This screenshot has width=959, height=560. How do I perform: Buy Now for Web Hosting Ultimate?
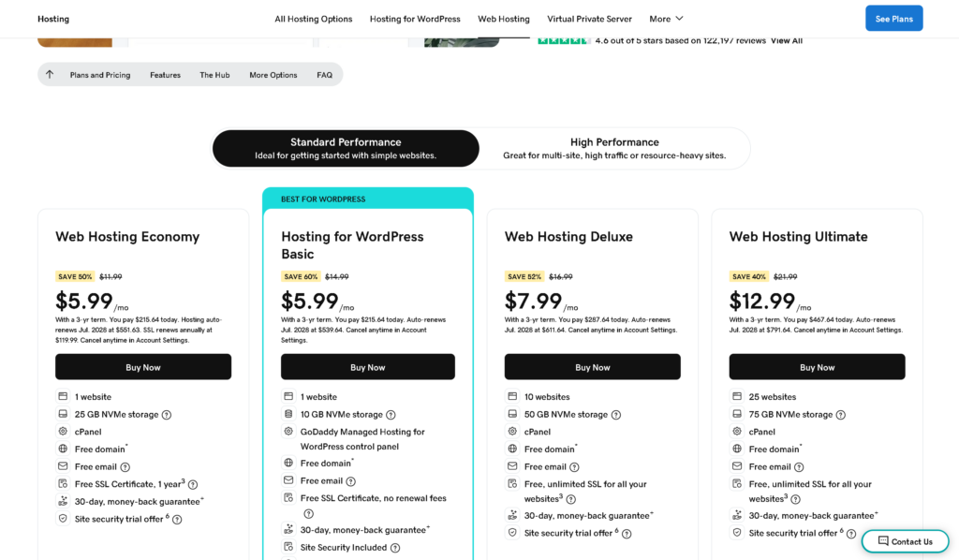pos(817,367)
